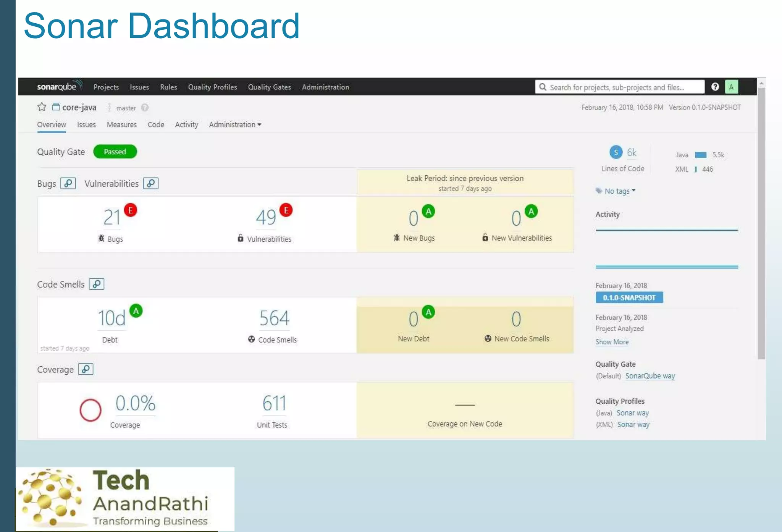Image resolution: width=782 pixels, height=532 pixels.
Task: Click the link icon next to the Code Smells heading
Action: click(x=97, y=284)
